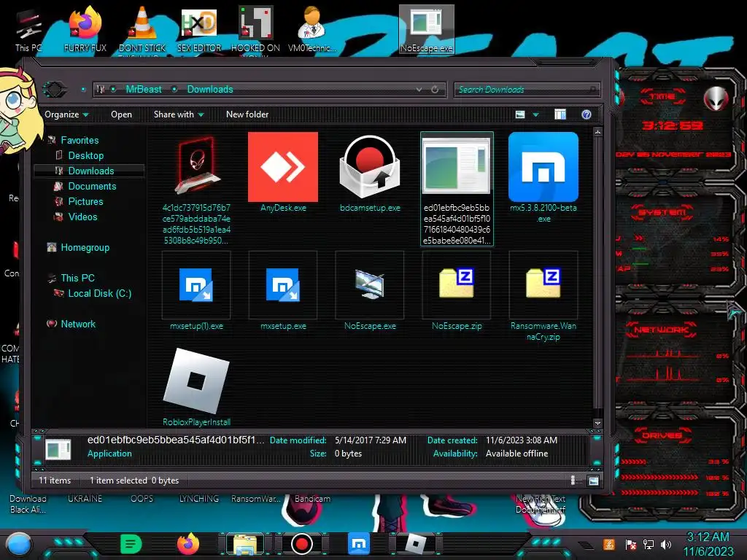
Task: Select the Alienware icon file 4c1dc737915d76b7
Action: [196, 166]
